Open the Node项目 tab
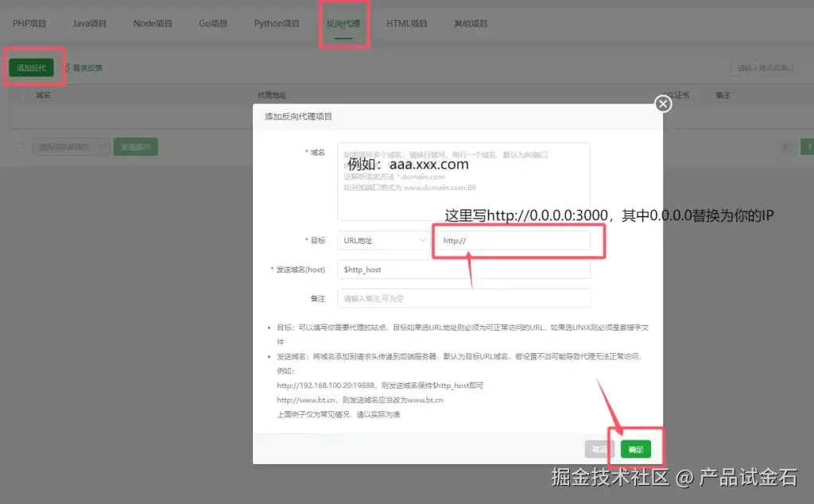The width and height of the screenshot is (814, 504). pos(151,23)
